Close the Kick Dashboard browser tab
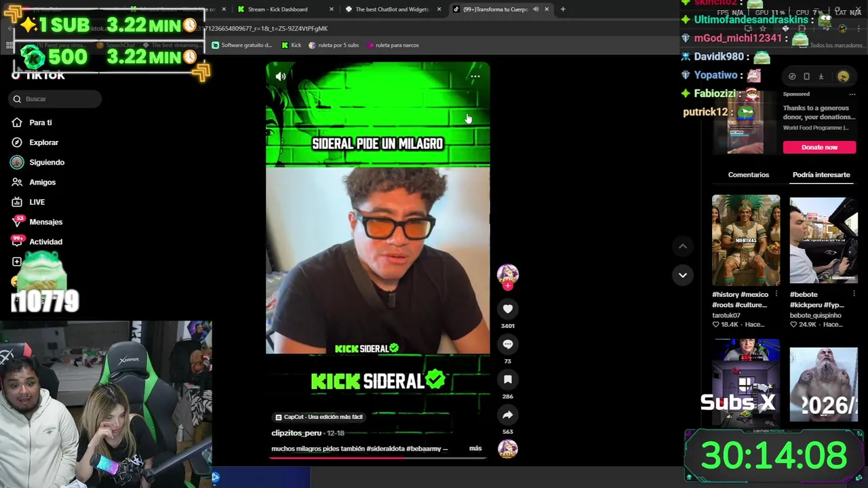Viewport: 868px width, 488px height. tap(332, 9)
